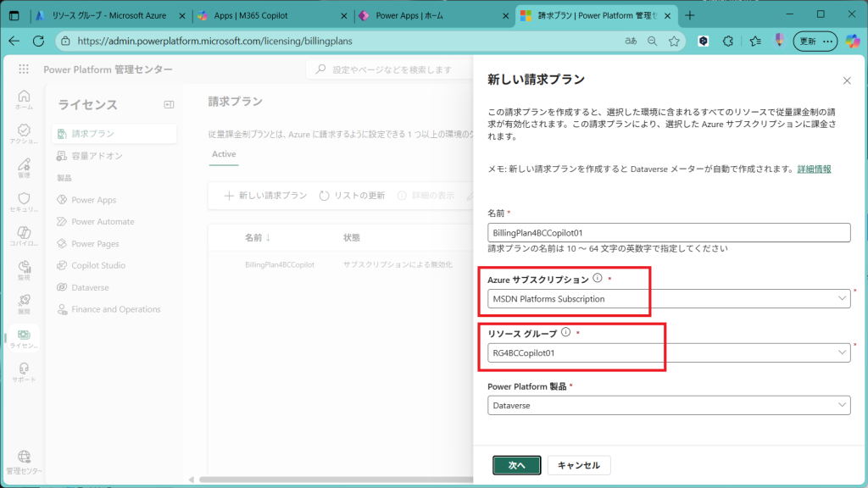Click the Cancel button in panel

[x=579, y=465]
